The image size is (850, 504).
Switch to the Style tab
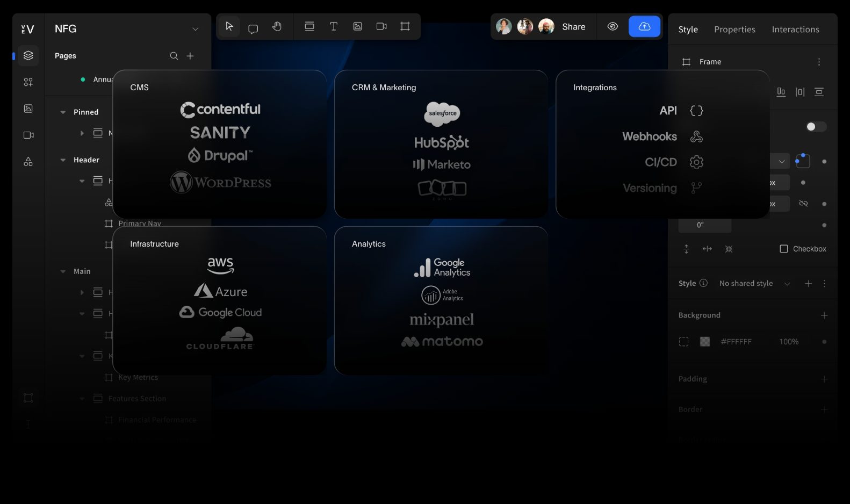pyautogui.click(x=688, y=30)
